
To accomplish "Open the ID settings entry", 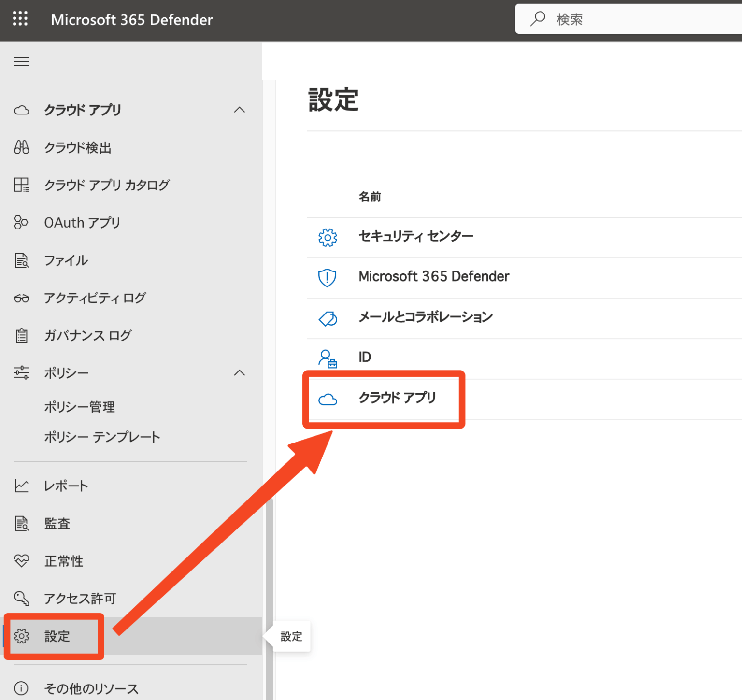I will point(365,357).
